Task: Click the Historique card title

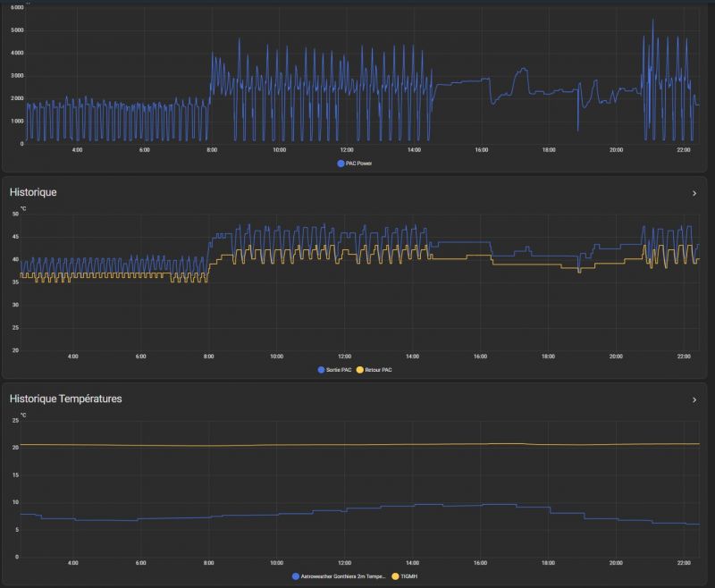Action: (x=33, y=192)
